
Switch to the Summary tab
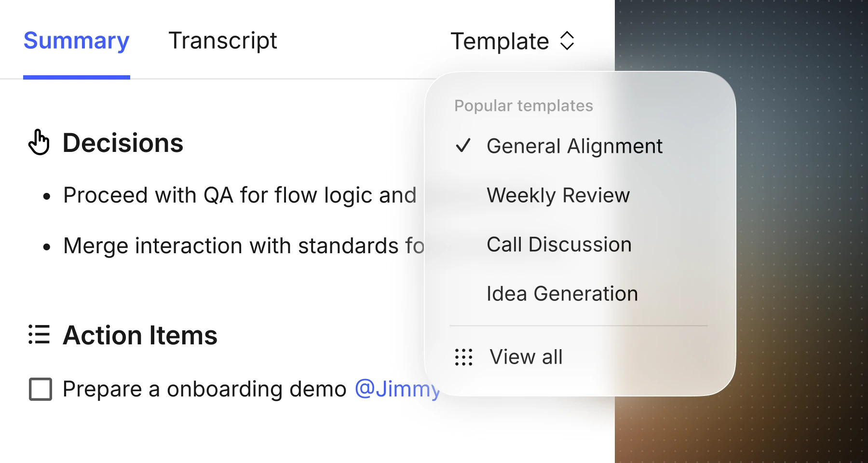pos(76,41)
